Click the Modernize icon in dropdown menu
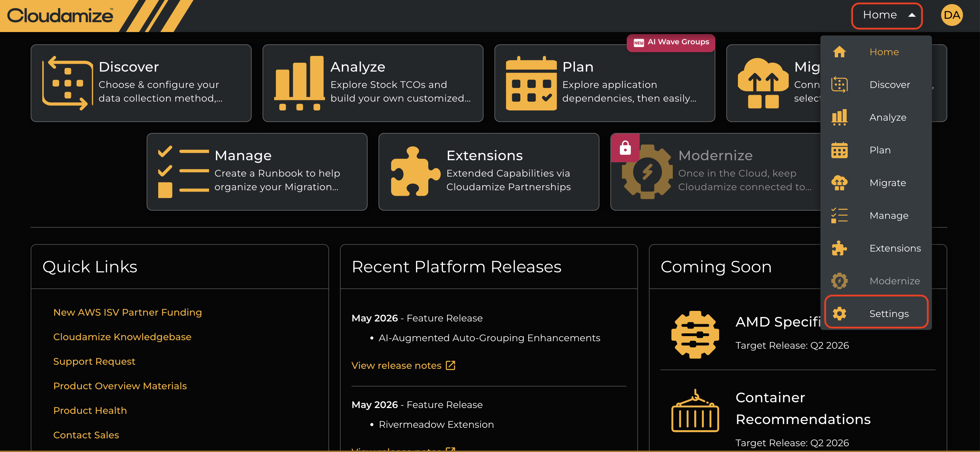Image resolution: width=980 pixels, height=452 pixels. point(839,281)
